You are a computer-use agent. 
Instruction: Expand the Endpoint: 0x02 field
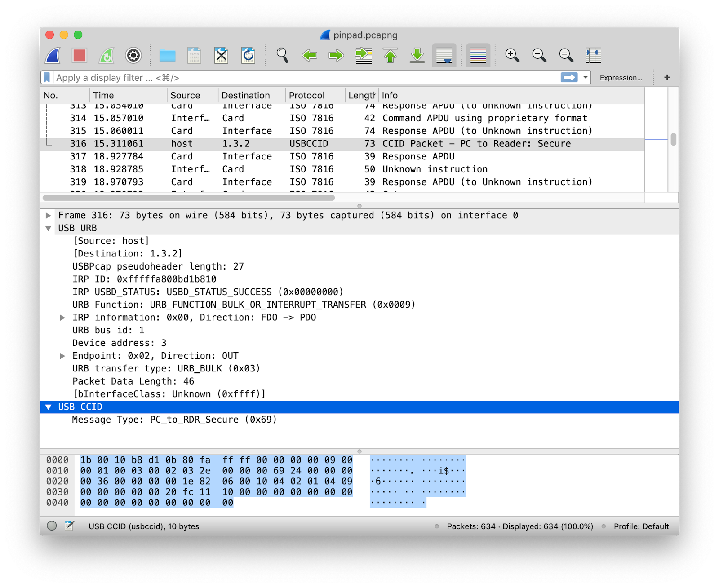[63, 356]
